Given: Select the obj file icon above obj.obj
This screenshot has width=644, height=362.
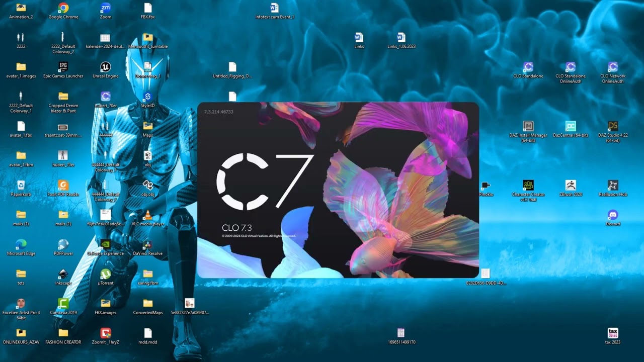Looking at the screenshot, I should click(x=147, y=155).
